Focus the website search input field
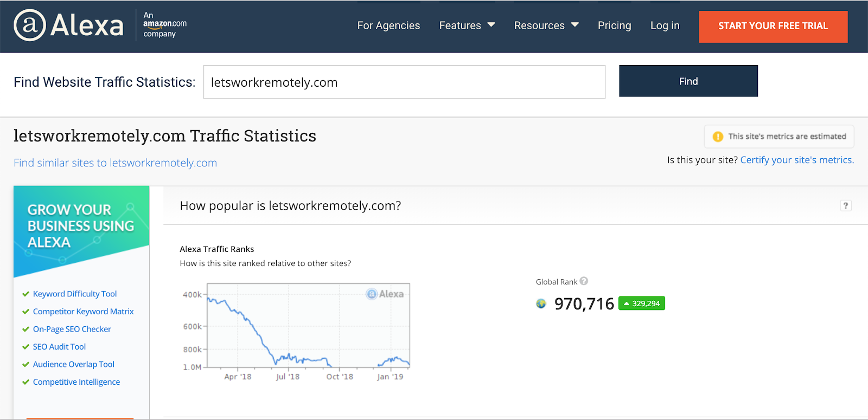The width and height of the screenshot is (868, 420). [x=404, y=82]
